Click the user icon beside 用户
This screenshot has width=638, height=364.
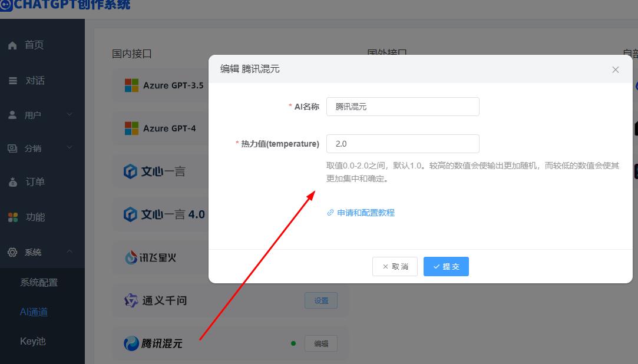point(12,115)
